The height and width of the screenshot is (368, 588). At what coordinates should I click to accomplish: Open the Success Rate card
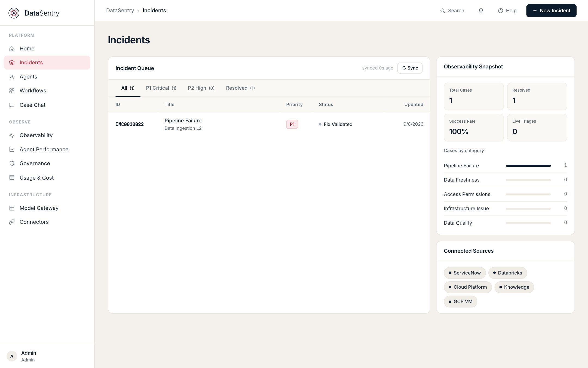click(474, 128)
